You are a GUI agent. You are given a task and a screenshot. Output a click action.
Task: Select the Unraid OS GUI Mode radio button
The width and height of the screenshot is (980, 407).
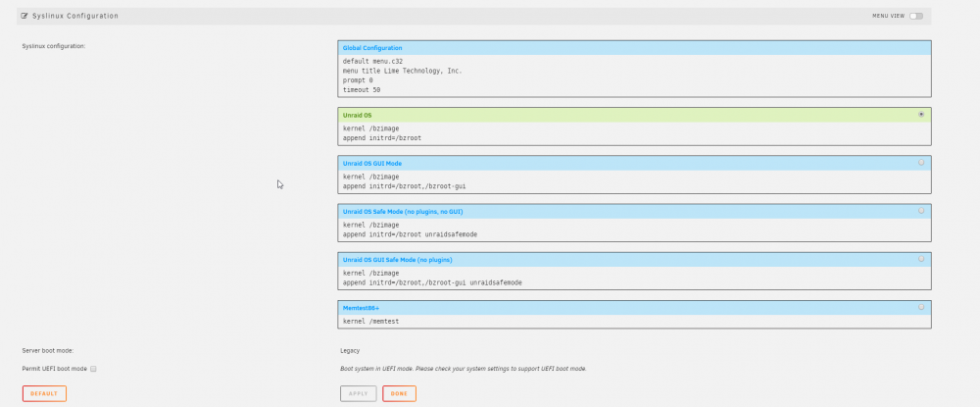tap(921, 163)
